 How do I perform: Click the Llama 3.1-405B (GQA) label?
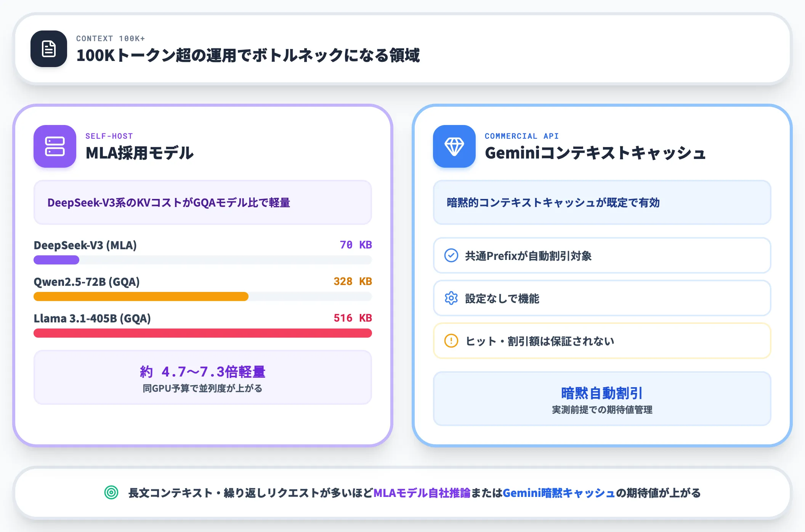click(x=92, y=318)
